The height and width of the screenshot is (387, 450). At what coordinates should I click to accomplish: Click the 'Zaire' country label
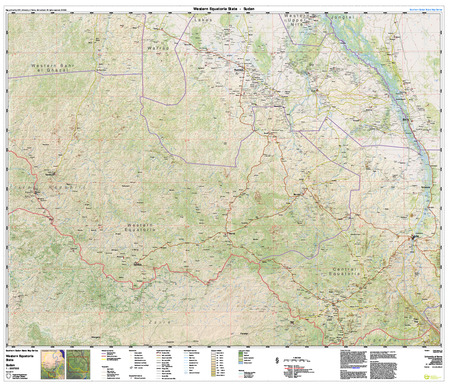coord(160,322)
